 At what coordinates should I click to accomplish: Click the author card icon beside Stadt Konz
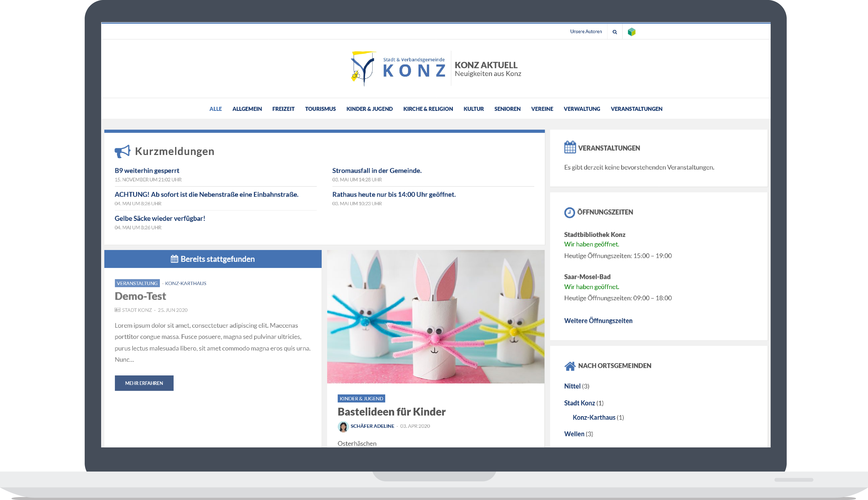point(117,310)
